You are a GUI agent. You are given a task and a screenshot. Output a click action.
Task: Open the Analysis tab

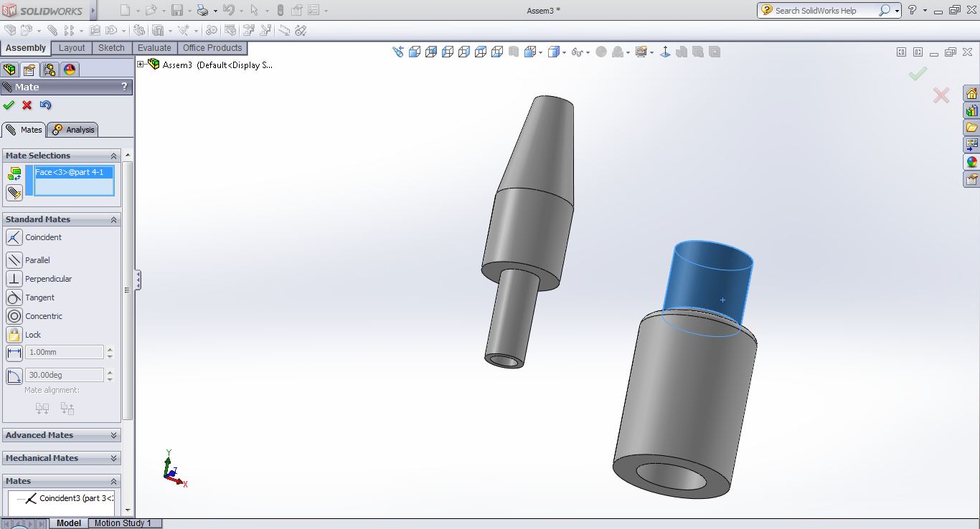click(x=73, y=130)
